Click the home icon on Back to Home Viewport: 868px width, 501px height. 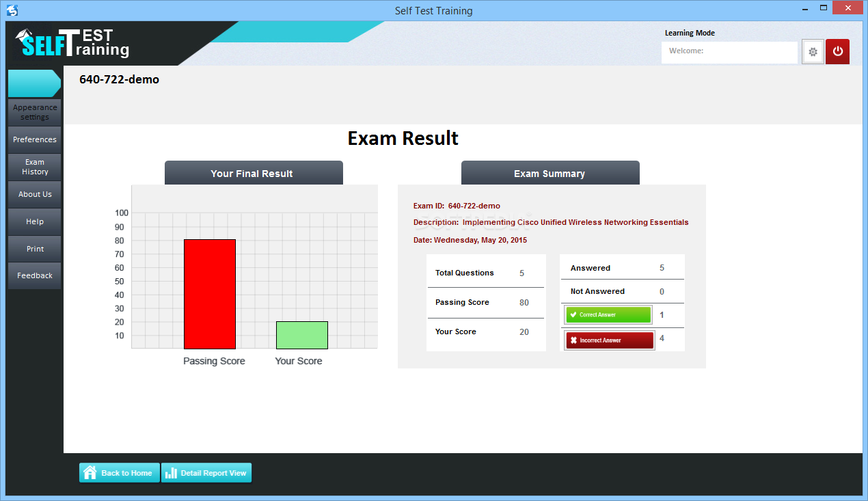(90, 473)
